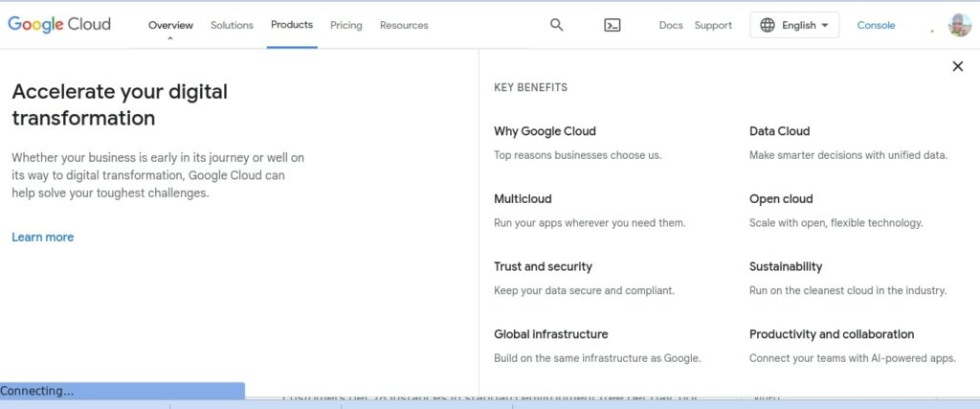Click the Google Cloud logo
The height and width of the screenshot is (409, 980).
pyautogui.click(x=59, y=25)
